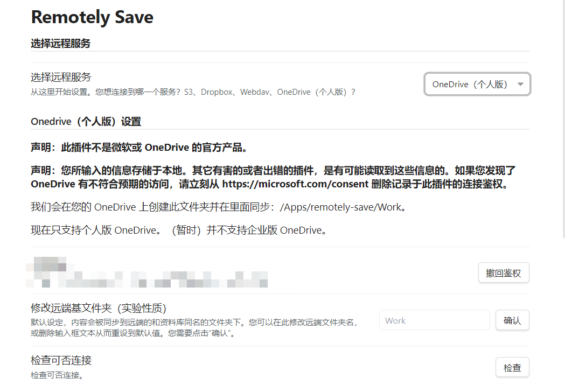
Task: Click the description mentioning S3、Dropbox、Webdav services
Action: coord(192,92)
